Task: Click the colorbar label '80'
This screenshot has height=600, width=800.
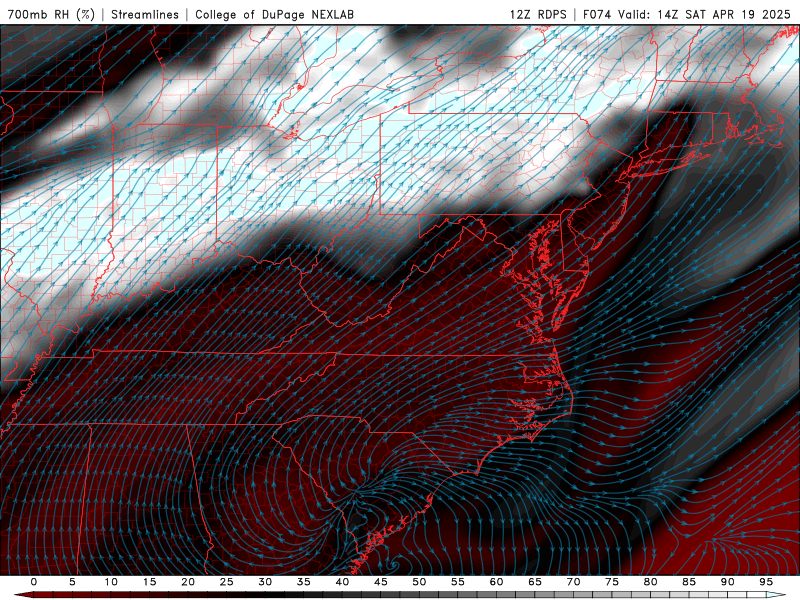Action: click(x=650, y=582)
